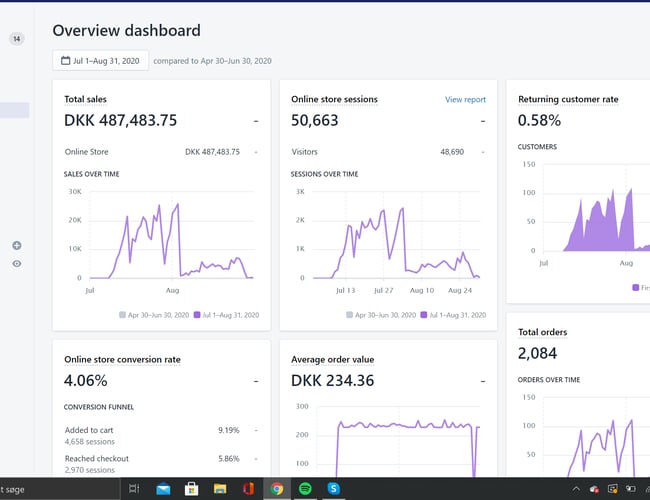650x500 pixels.
Task: Open the Jul 1–Aug 31, 2020 date picker
Action: pos(101,61)
